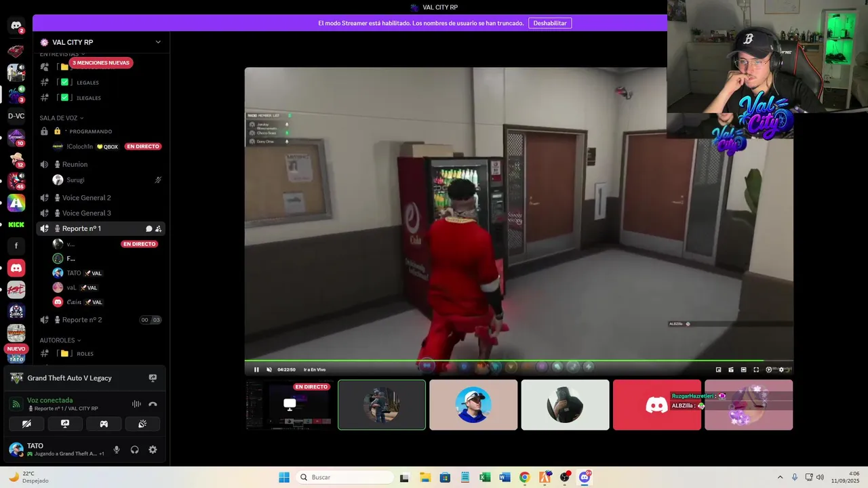Open the red Discord-logo server icon
Screen dimensions: 868x488
click(16, 268)
